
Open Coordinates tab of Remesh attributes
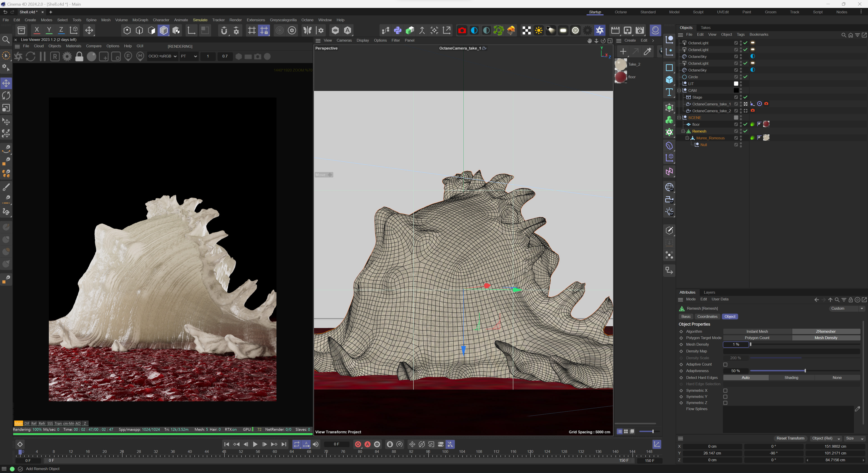pos(707,316)
